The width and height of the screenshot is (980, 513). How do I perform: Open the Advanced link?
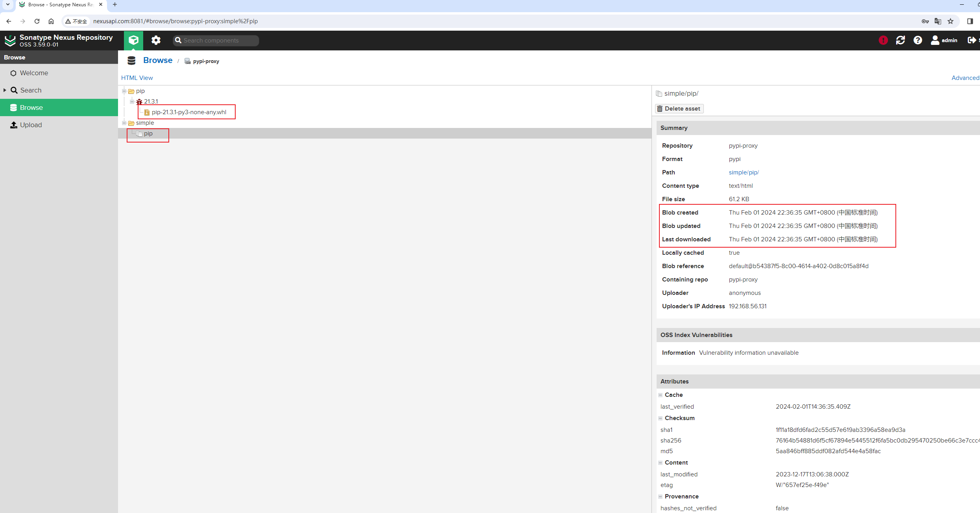click(965, 78)
